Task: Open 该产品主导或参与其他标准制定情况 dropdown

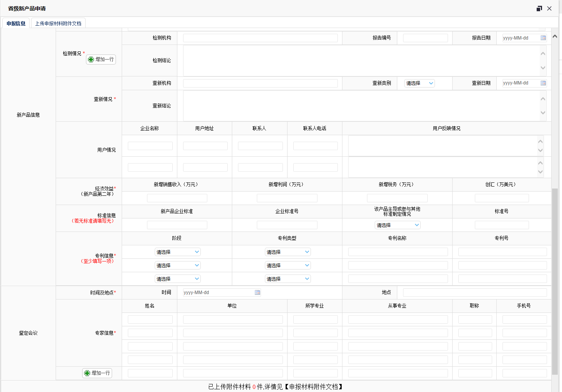Action: click(398, 225)
